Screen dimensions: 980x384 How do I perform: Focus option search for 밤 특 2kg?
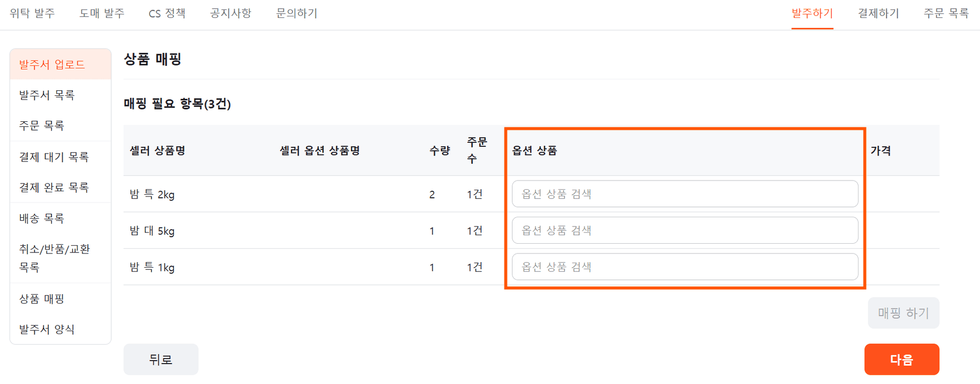[x=684, y=194]
